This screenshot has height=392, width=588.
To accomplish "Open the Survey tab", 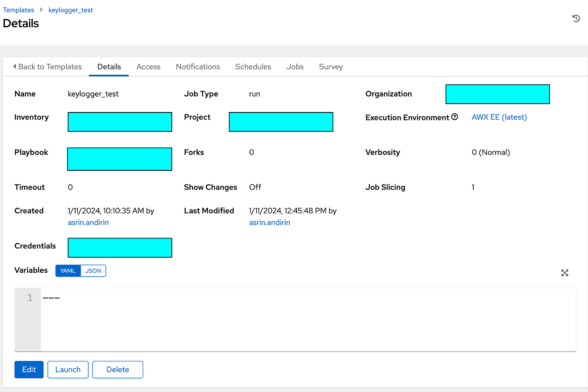I will point(331,67).
